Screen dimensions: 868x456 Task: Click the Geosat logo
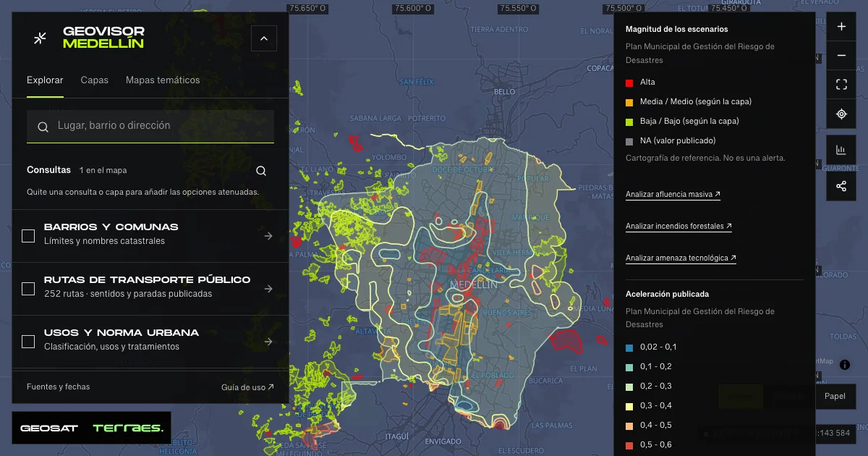coord(48,428)
